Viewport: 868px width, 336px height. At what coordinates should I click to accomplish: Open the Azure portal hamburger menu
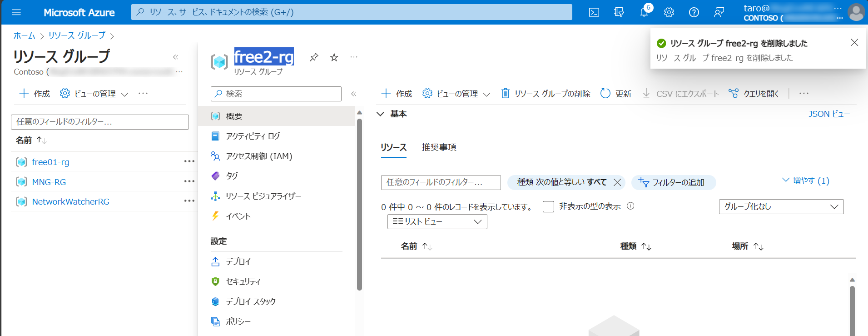pyautogui.click(x=16, y=12)
